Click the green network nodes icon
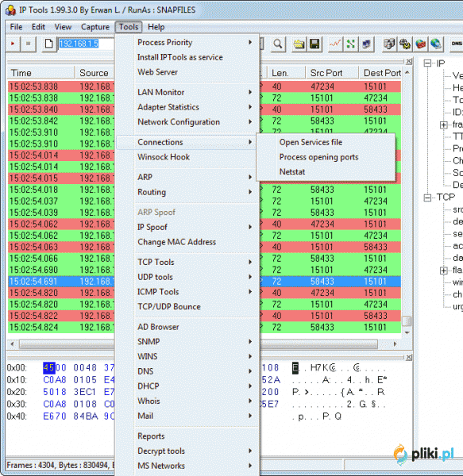 click(350, 44)
